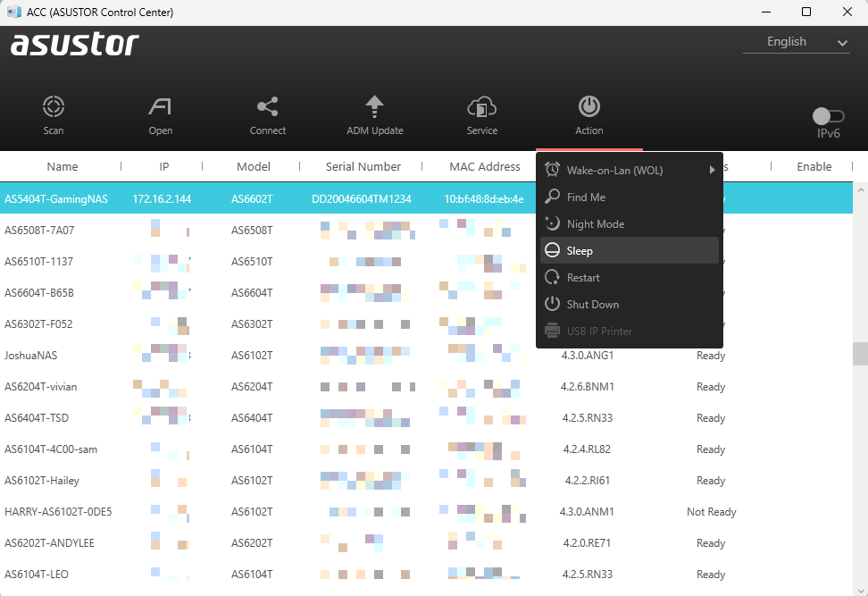868x596 pixels.
Task: Select Night Mode menu entry
Action: [x=630, y=223]
